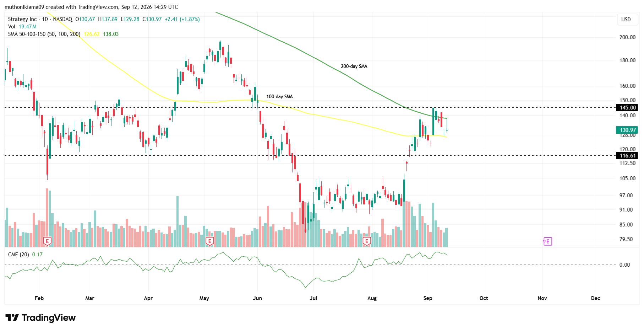
Task: Click the Nov label on time axis
Action: pos(542,298)
